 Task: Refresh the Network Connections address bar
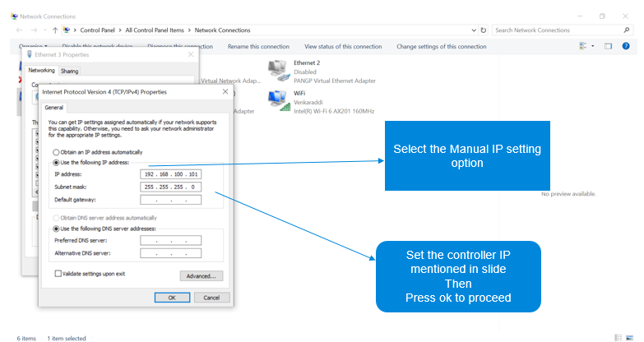coord(484,30)
